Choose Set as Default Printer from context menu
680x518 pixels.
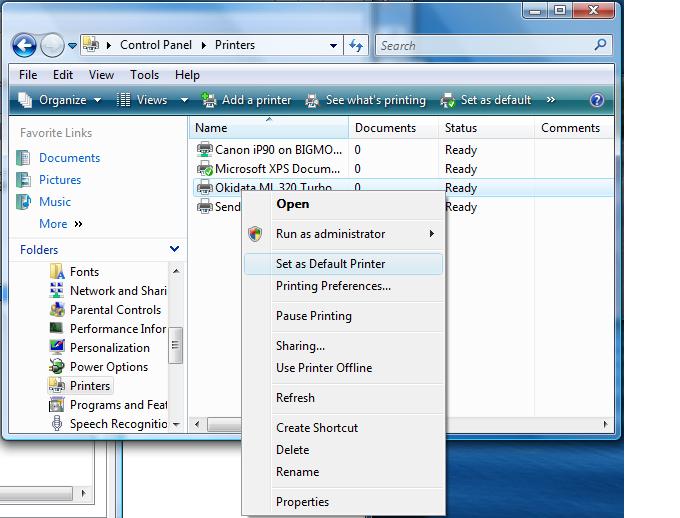330,264
